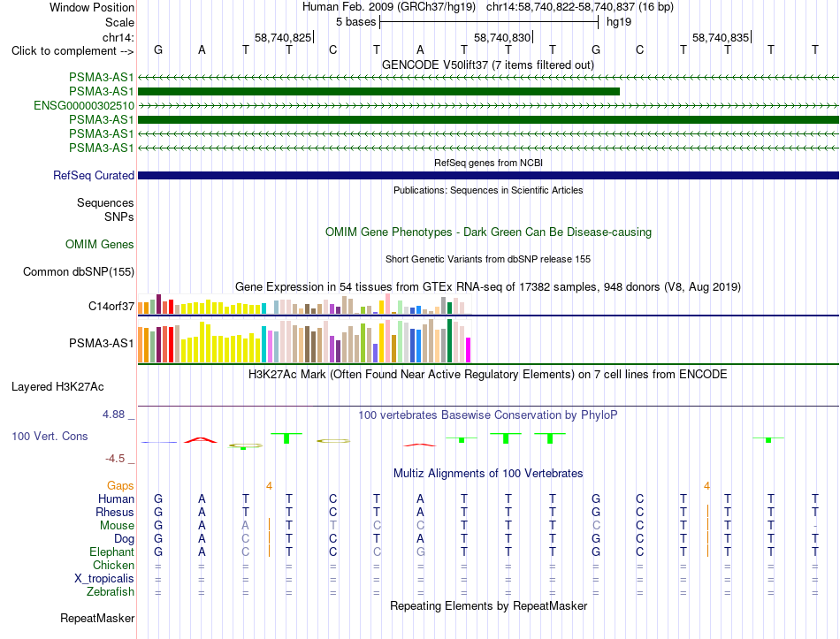Open 'Repeating Elements by RepeatMasker' title
Screen dimensions: 840x639
click(488, 605)
